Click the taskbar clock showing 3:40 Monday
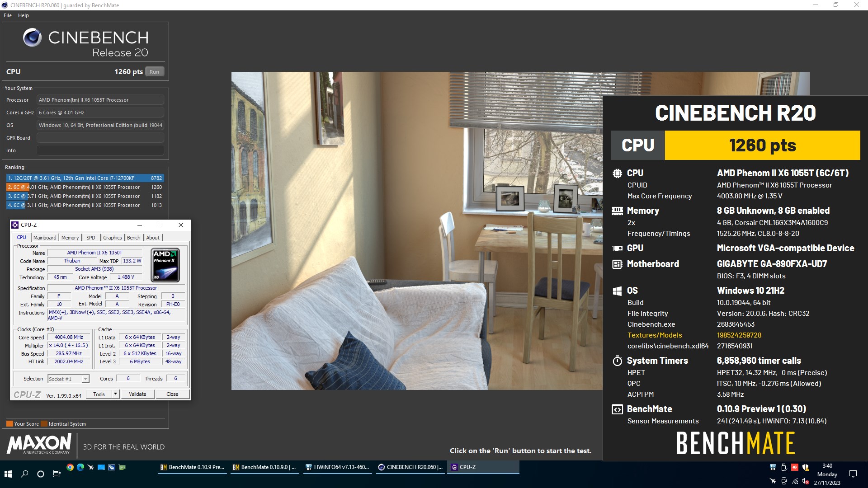Screen dimensions: 868x488 pyautogui.click(x=827, y=474)
